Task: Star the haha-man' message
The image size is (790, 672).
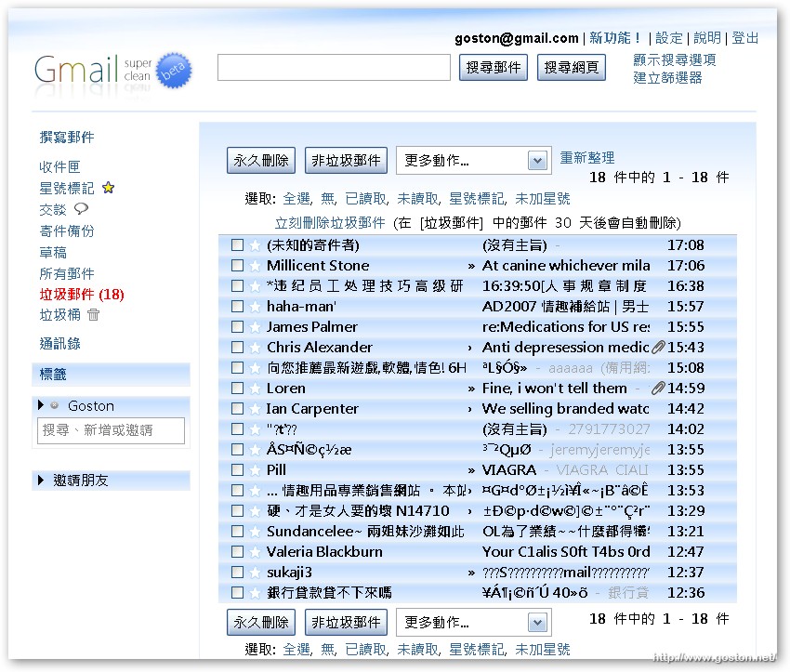Action: (255, 307)
